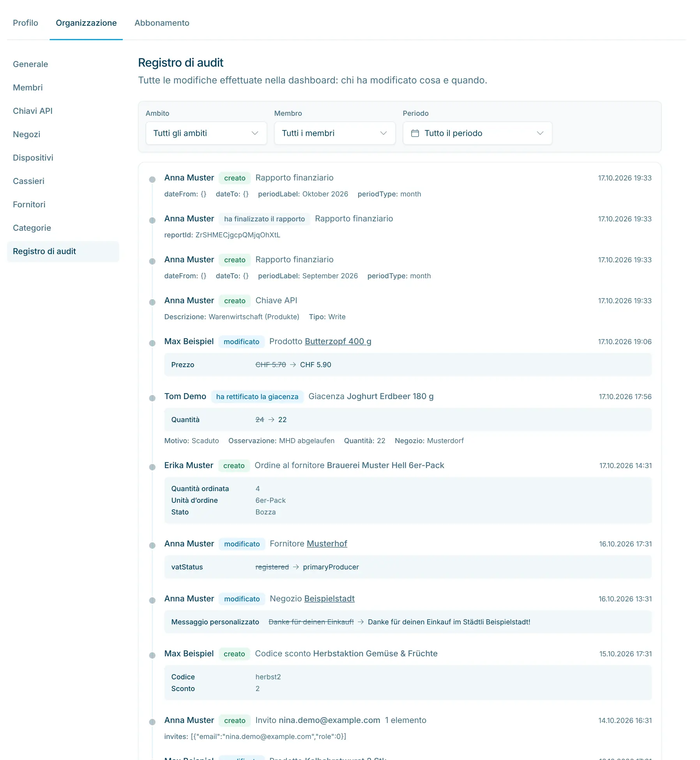Click the 'ha rettificato la giacenza' badge
Screen dimensions: 700x760
257,397
